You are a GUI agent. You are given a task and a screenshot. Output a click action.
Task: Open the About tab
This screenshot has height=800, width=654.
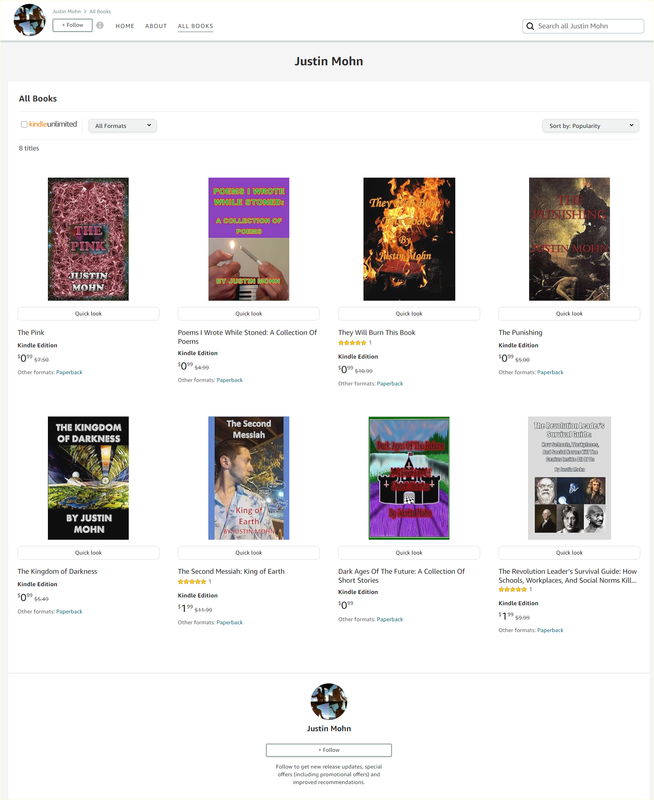(x=156, y=26)
